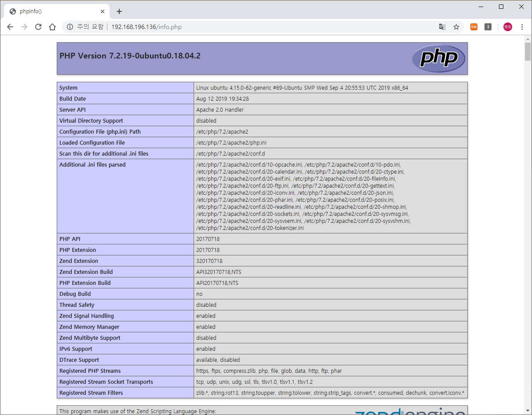Image resolution: width=532 pixels, height=415 pixels.
Task: Click the vertical scrollbar thumb
Action: pos(528,51)
